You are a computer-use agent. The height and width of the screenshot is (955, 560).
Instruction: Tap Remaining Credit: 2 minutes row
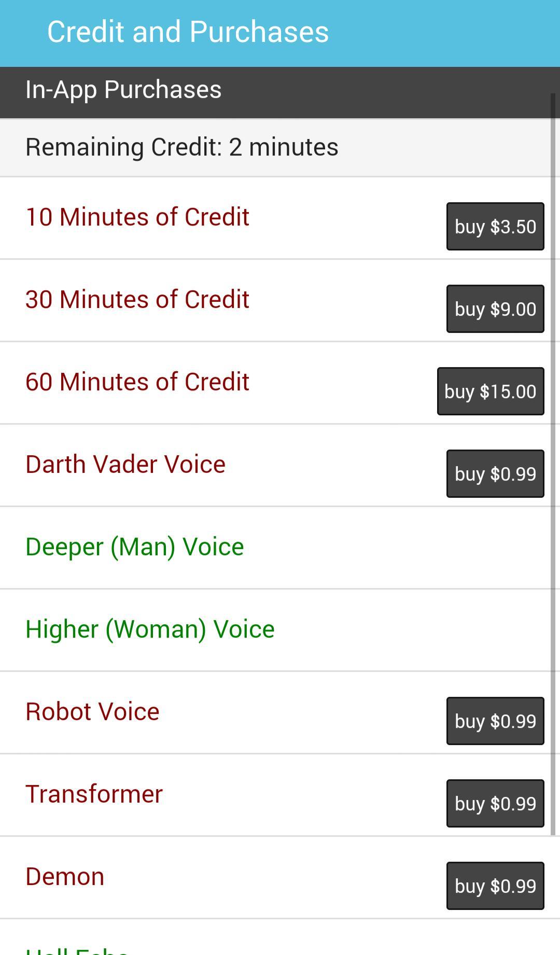(x=181, y=147)
